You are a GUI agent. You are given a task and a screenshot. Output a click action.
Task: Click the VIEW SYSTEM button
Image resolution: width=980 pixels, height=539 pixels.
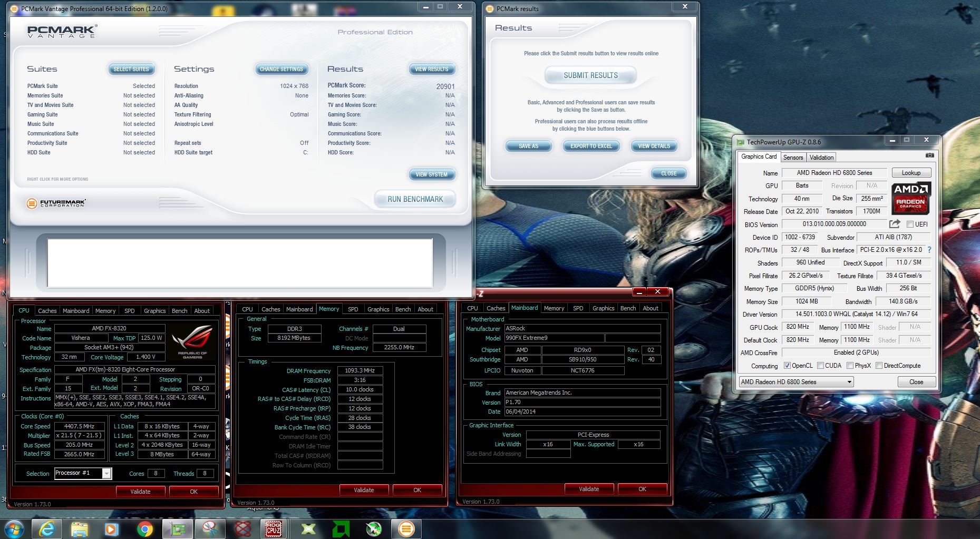pyautogui.click(x=431, y=174)
